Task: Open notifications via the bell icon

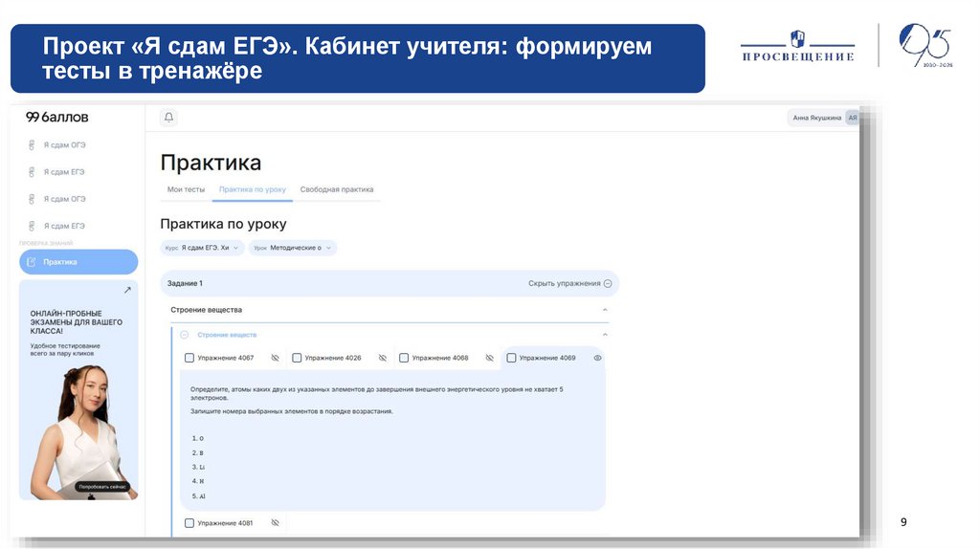Action: (x=168, y=118)
